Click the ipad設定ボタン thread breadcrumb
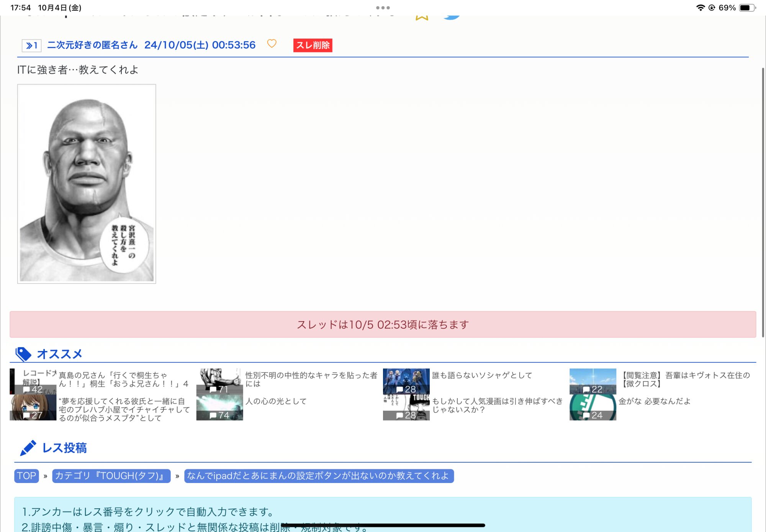The width and height of the screenshot is (766, 532). coord(319,476)
